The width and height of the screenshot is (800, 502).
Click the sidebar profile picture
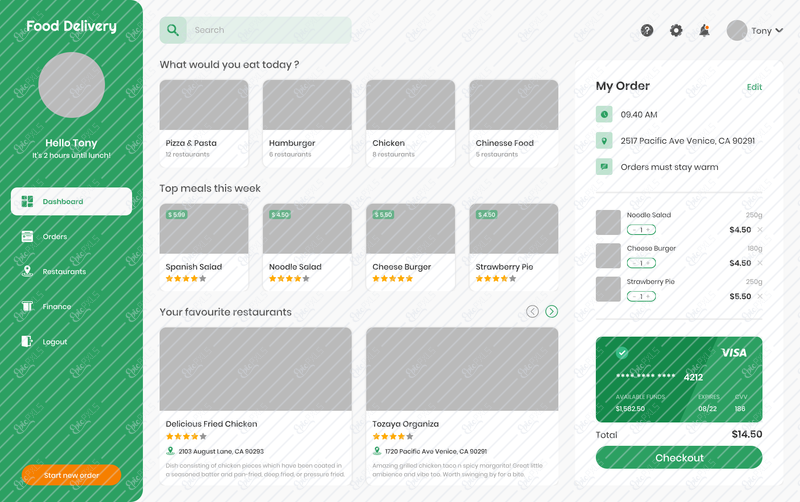point(71,85)
